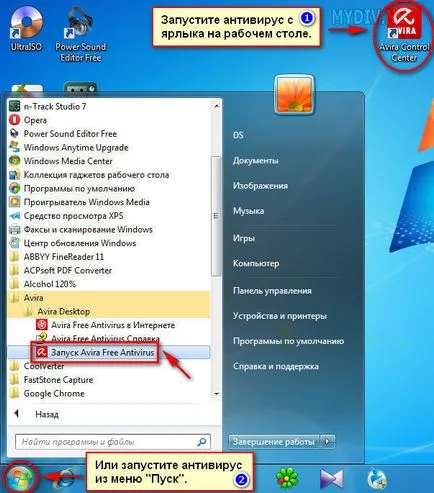Click the Центр обновления Windows icon

[x=14, y=243]
